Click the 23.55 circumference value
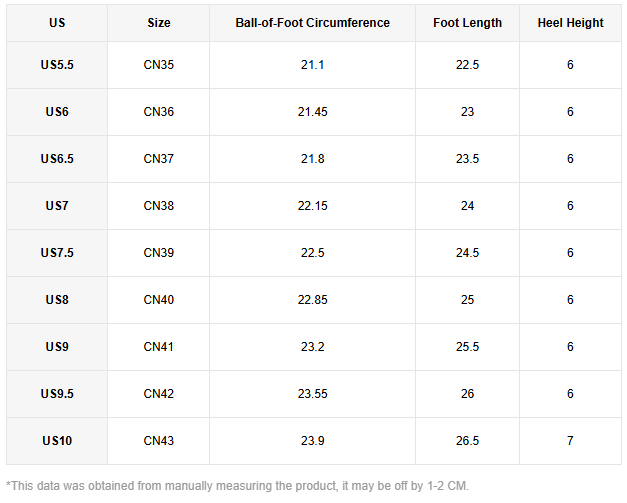This screenshot has width=627, height=503. (312, 394)
